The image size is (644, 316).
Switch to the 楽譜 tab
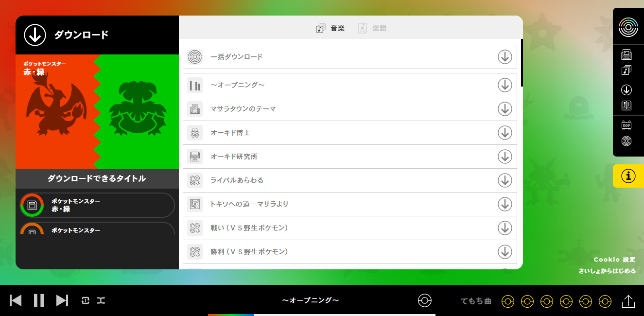tap(372, 28)
